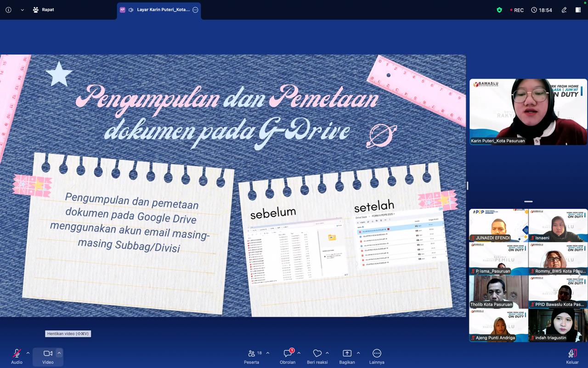
Task: Expand the dropdown chevron beside meeting info
Action: coord(22,10)
